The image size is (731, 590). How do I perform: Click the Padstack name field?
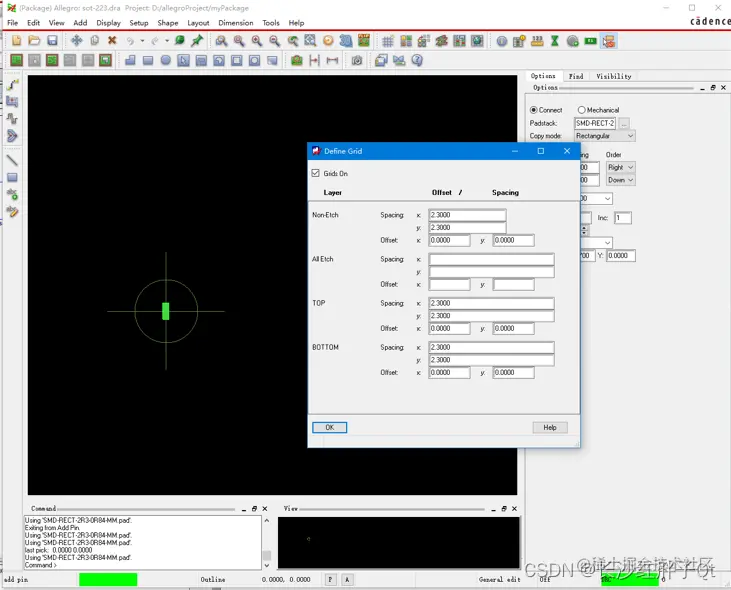[595, 123]
